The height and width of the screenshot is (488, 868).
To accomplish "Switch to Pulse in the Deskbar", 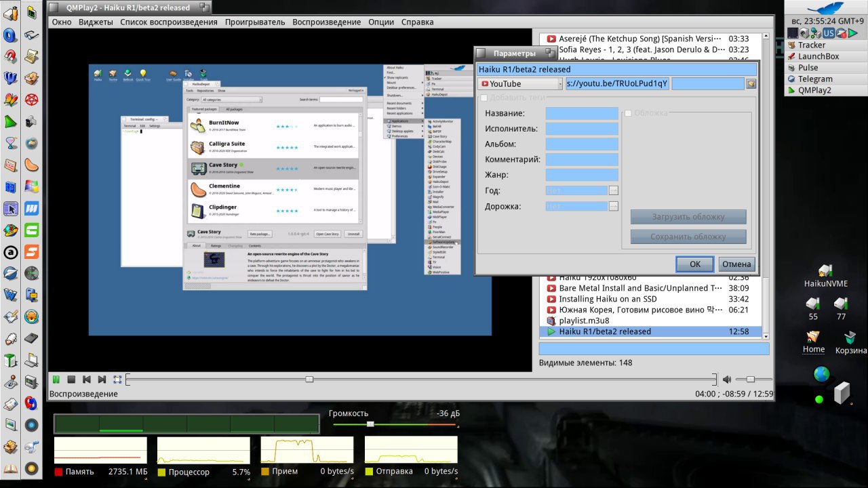I will pos(825,68).
